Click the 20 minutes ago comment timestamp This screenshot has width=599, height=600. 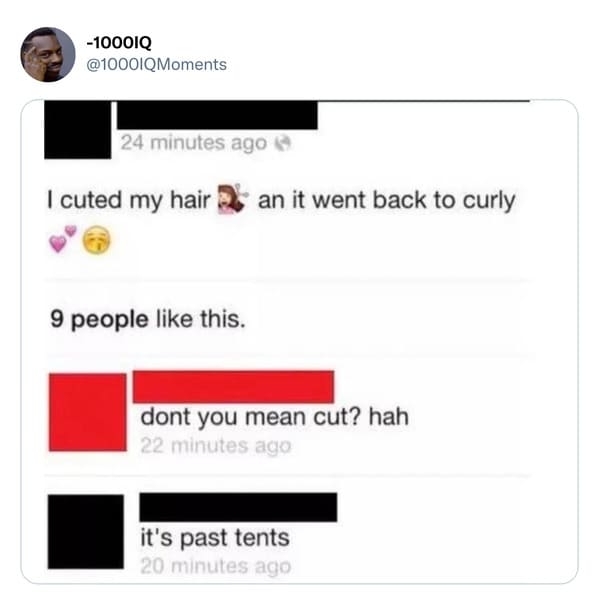pos(216,566)
